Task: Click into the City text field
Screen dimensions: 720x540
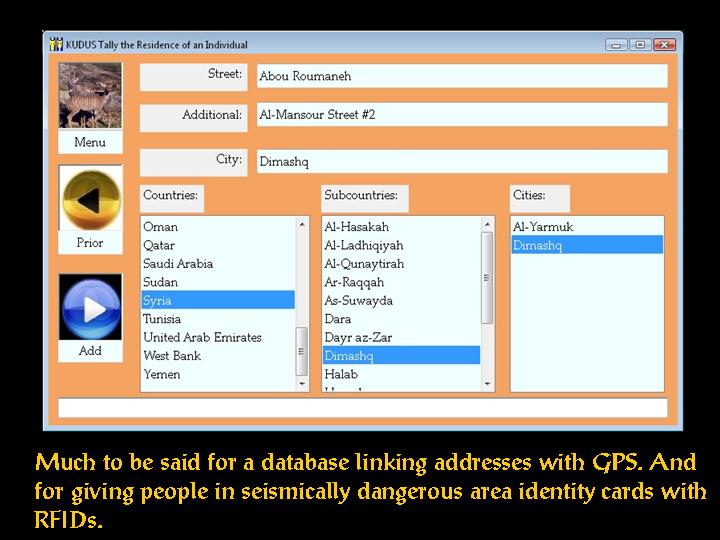Action: [461, 161]
